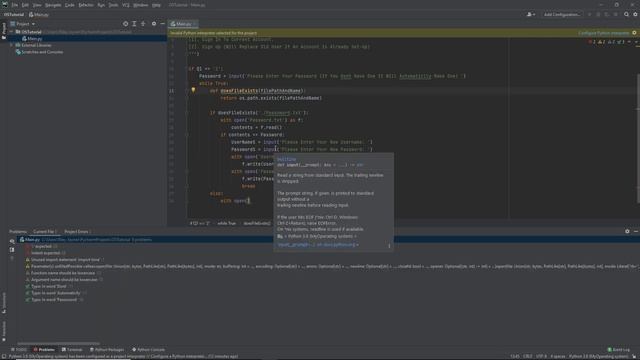Open the Code menu
Screen dimensions: 640x360
[70, 5]
